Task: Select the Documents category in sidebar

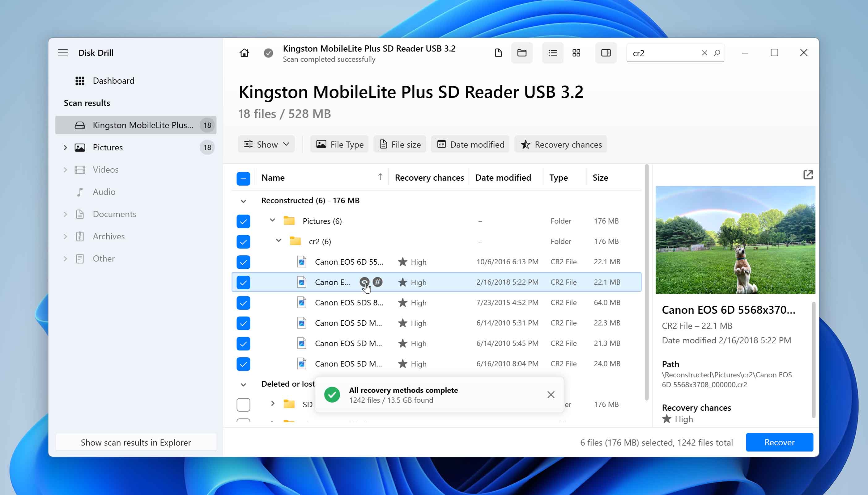Action: 114,214
